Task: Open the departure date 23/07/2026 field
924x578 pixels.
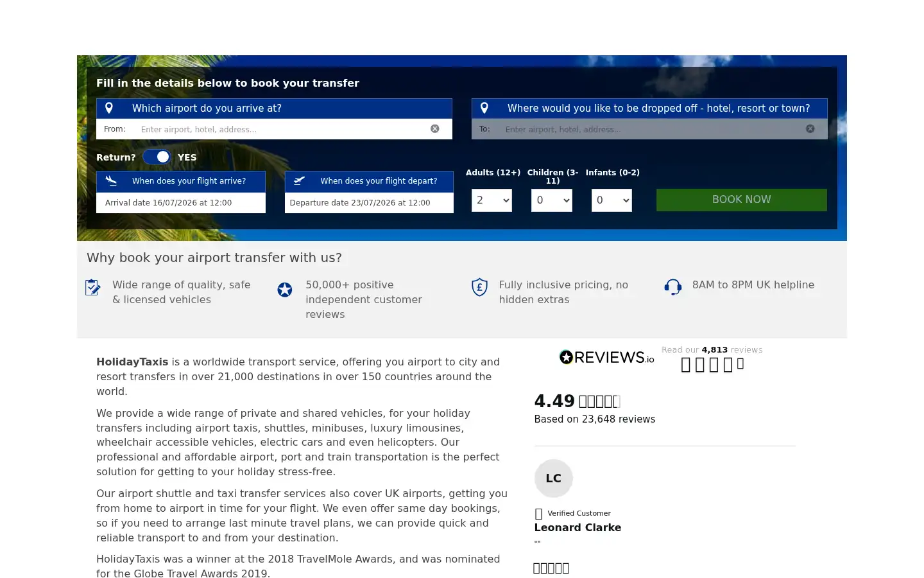Action: click(x=369, y=202)
